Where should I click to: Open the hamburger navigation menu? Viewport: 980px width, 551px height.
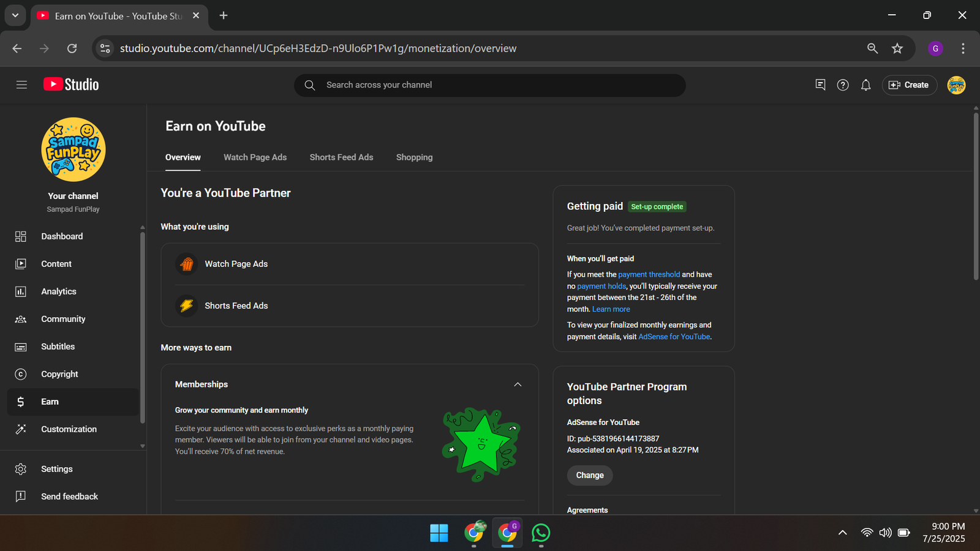21,85
